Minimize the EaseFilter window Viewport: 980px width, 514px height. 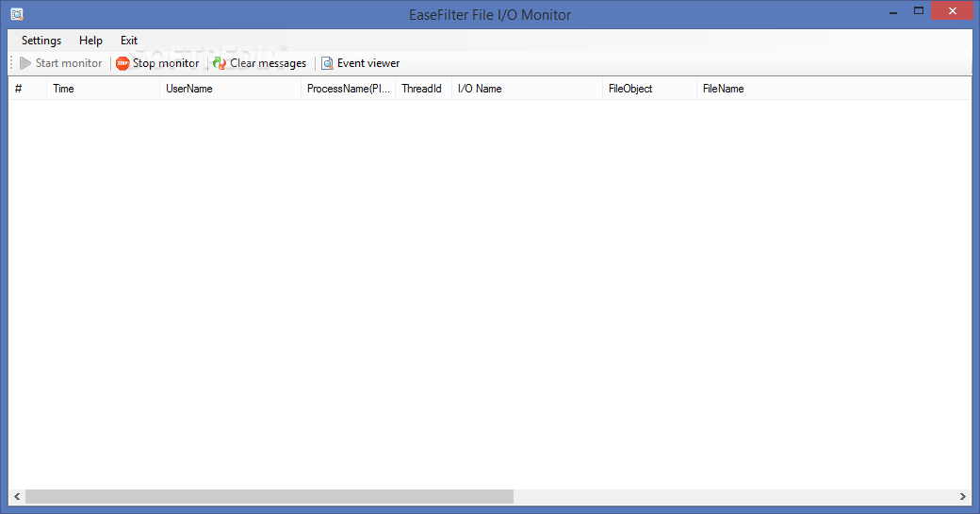(x=893, y=11)
